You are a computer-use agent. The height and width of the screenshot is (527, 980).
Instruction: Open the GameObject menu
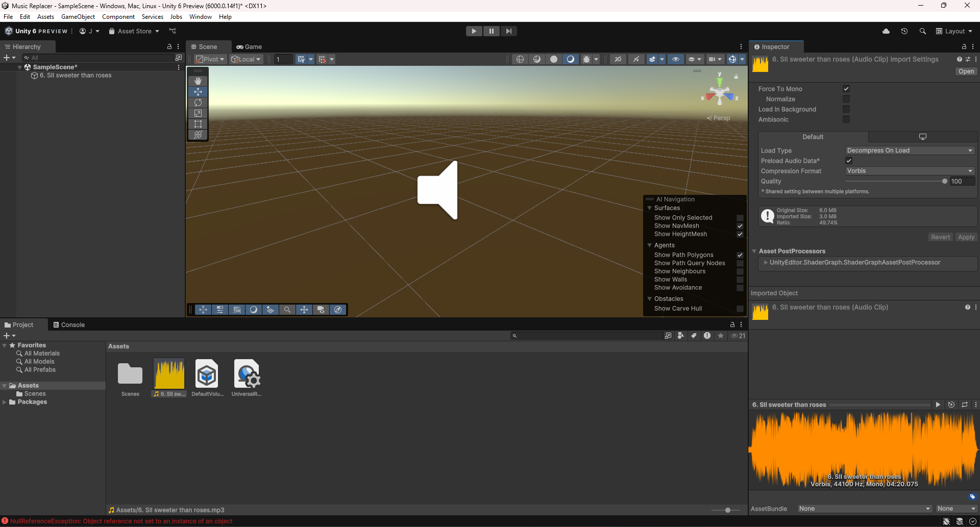tap(78, 17)
